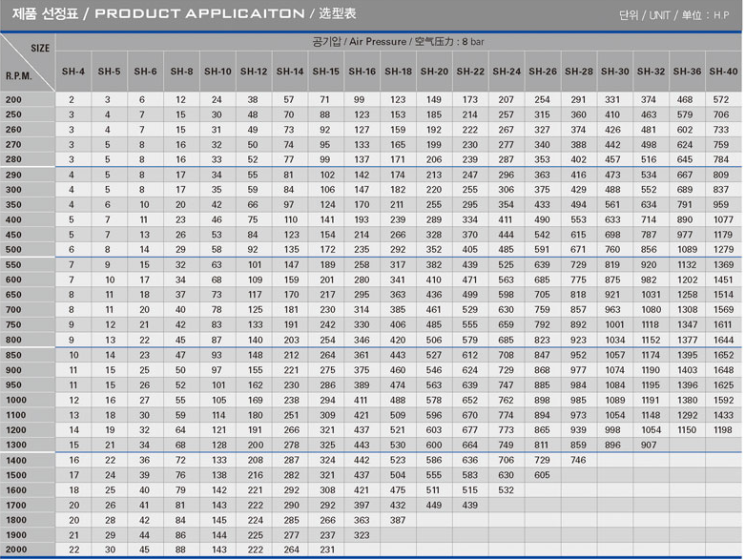The width and height of the screenshot is (745, 560).
Task: Click the SH-15 column header
Action: click(x=325, y=72)
